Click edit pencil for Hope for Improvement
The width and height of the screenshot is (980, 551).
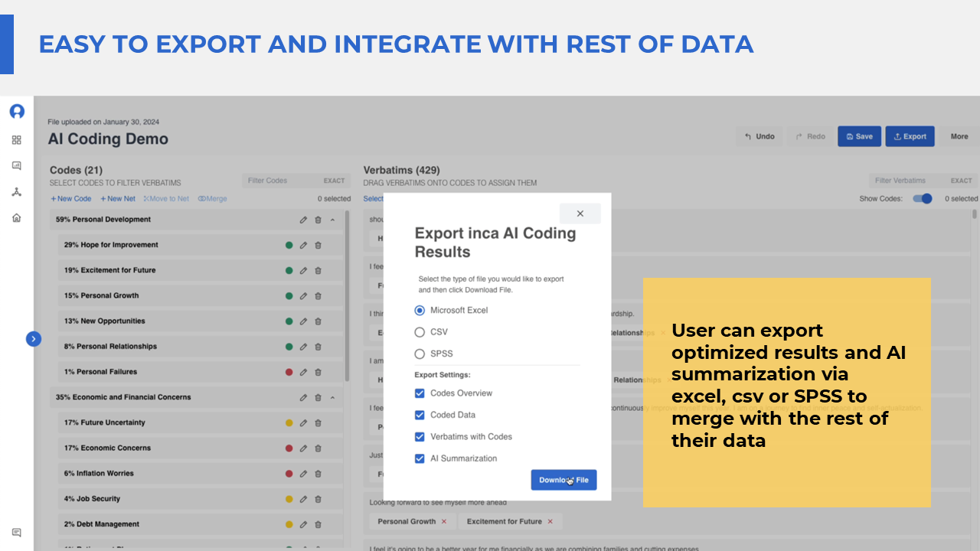point(303,246)
